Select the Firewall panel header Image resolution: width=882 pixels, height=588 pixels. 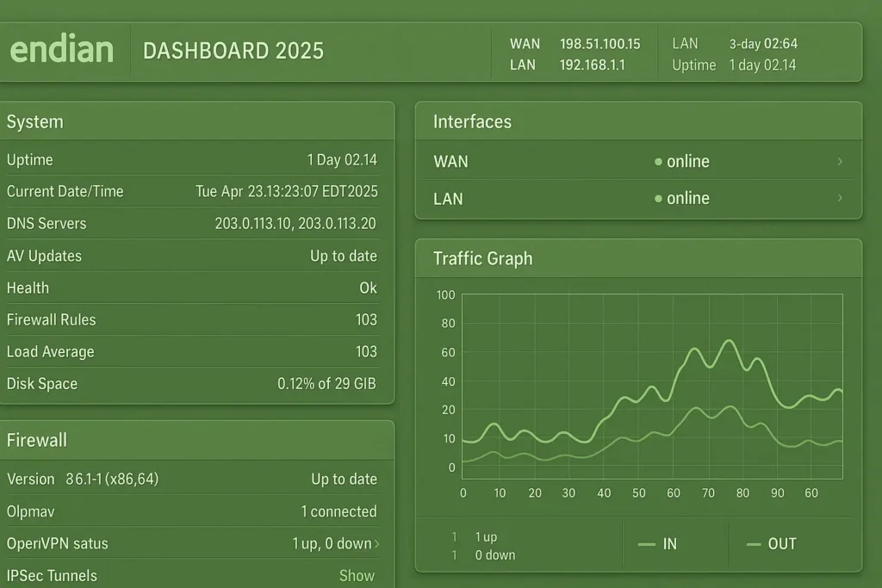click(36, 440)
